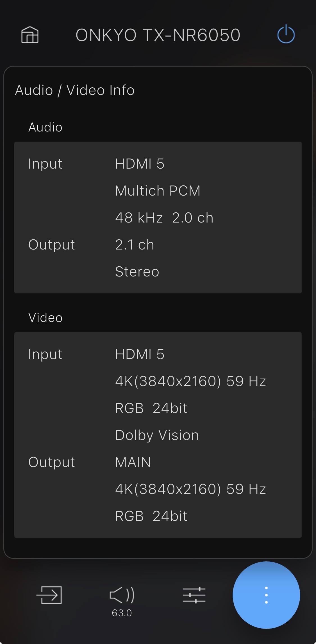Select the Audio section label
The height and width of the screenshot is (644, 316).
[x=45, y=127]
